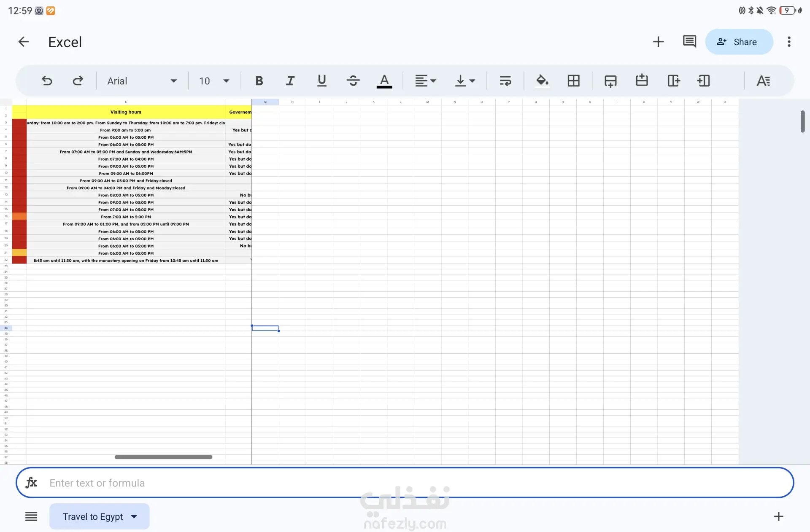This screenshot has height=532, width=810.
Task: Open the text formatting panel
Action: 763,81
